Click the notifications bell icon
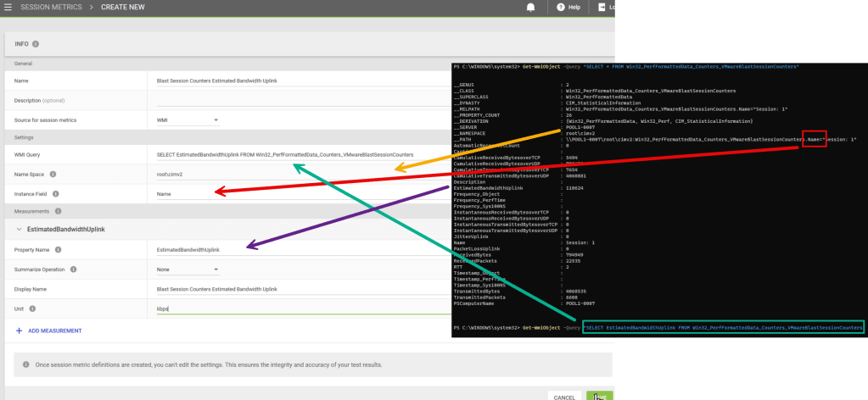The height and width of the screenshot is (400, 868). (531, 7)
